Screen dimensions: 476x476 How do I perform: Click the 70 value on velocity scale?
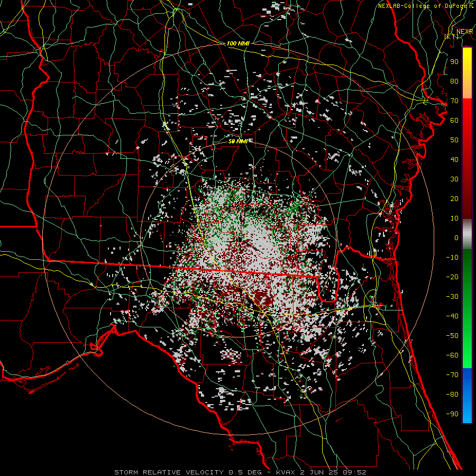[x=454, y=101]
